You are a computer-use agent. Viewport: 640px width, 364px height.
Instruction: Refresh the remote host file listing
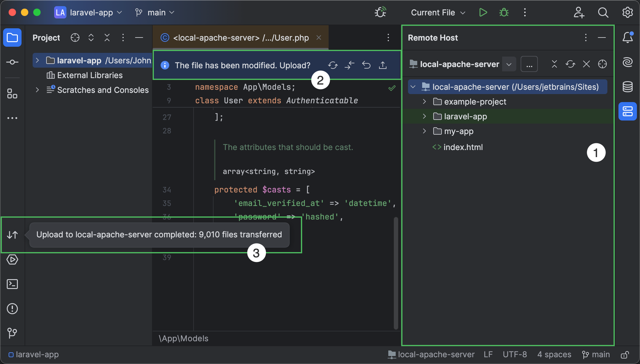click(x=570, y=64)
